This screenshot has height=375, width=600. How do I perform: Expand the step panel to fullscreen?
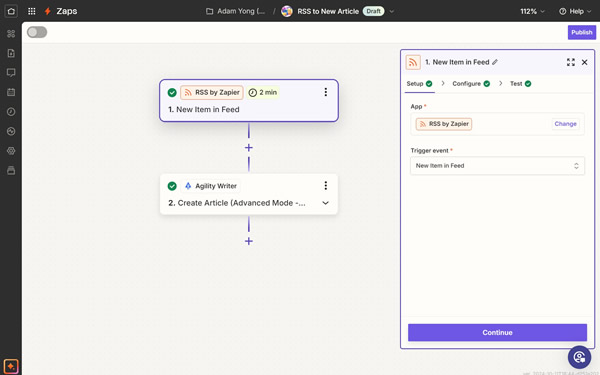coord(571,62)
